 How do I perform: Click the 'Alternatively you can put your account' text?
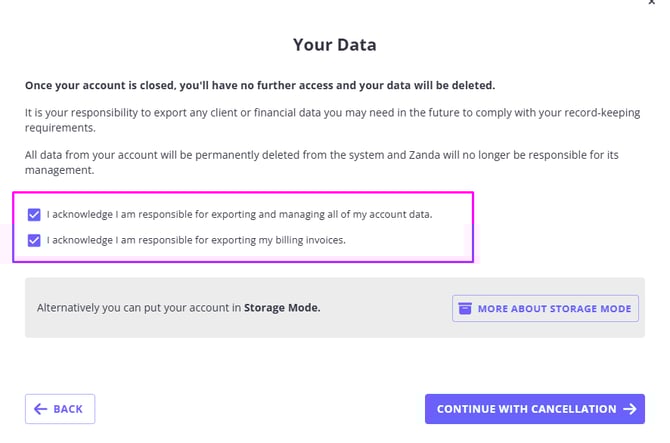point(139,308)
